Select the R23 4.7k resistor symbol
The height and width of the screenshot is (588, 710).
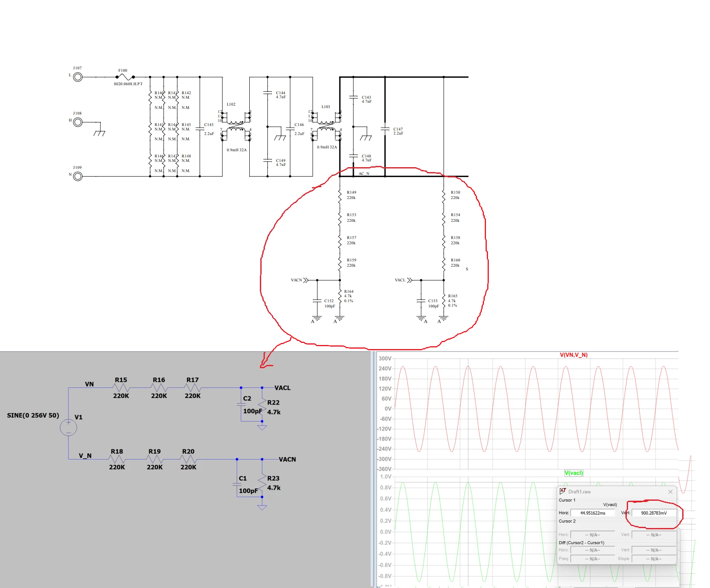click(262, 483)
